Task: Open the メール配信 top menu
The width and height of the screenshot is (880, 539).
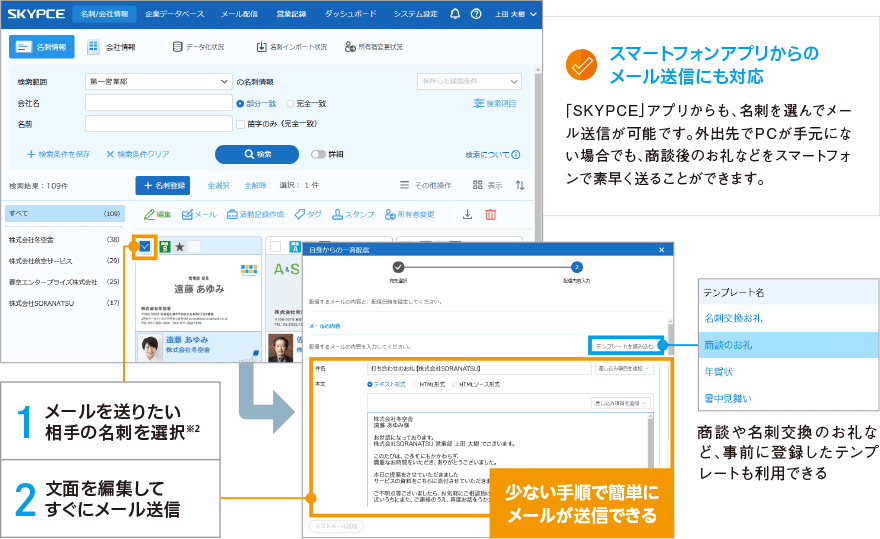Action: pyautogui.click(x=239, y=13)
